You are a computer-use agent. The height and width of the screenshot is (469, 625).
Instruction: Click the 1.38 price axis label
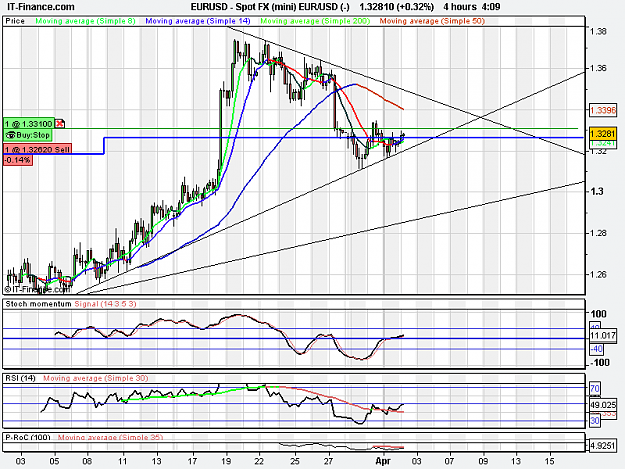click(598, 31)
